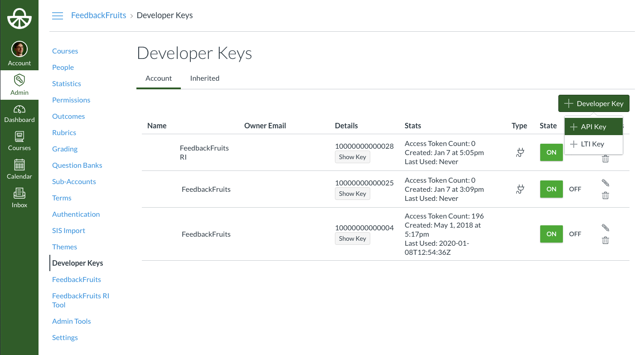
Task: Open the Terms sidebar link
Action: [62, 198]
